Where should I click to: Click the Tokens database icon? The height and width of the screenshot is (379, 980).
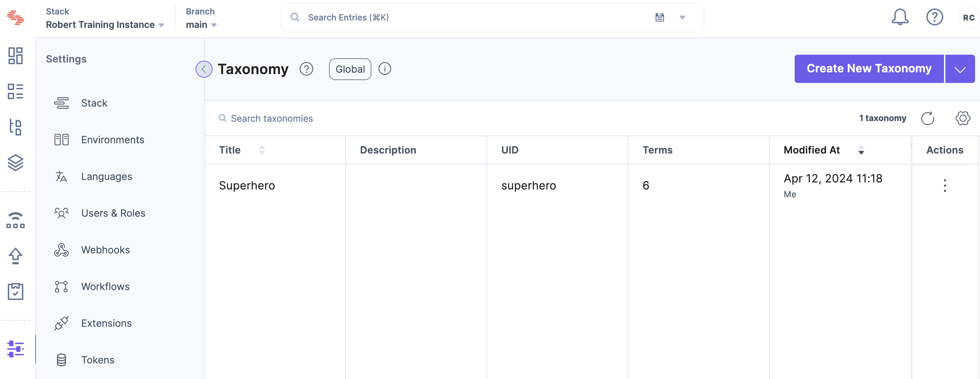(x=61, y=360)
